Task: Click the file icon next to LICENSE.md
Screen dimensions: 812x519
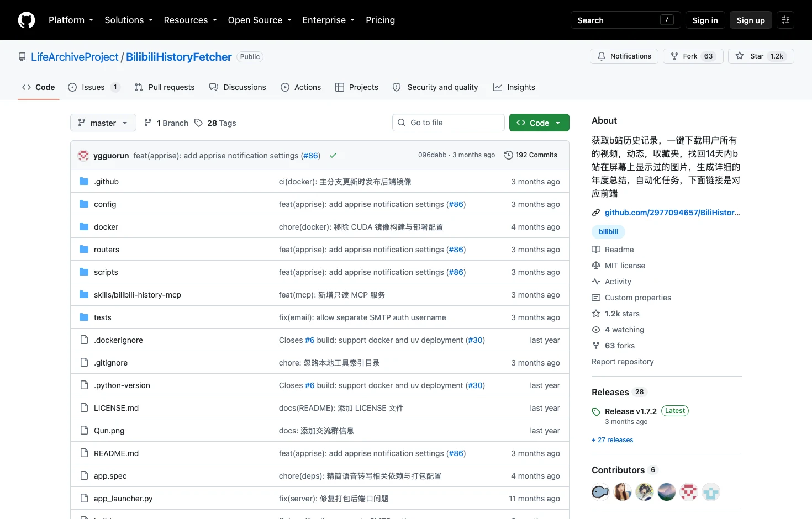Action: [84, 407]
